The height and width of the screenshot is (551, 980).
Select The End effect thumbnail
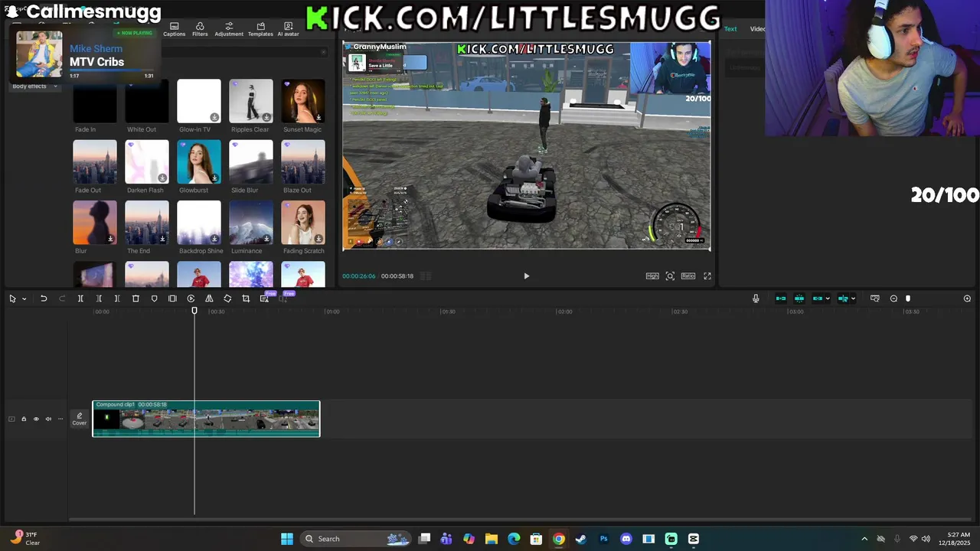pos(147,223)
